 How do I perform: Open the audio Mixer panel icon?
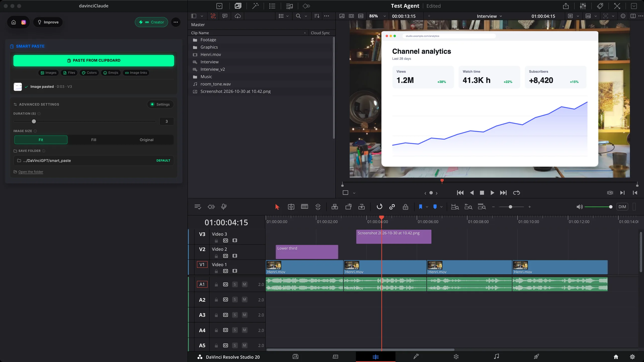(583, 6)
